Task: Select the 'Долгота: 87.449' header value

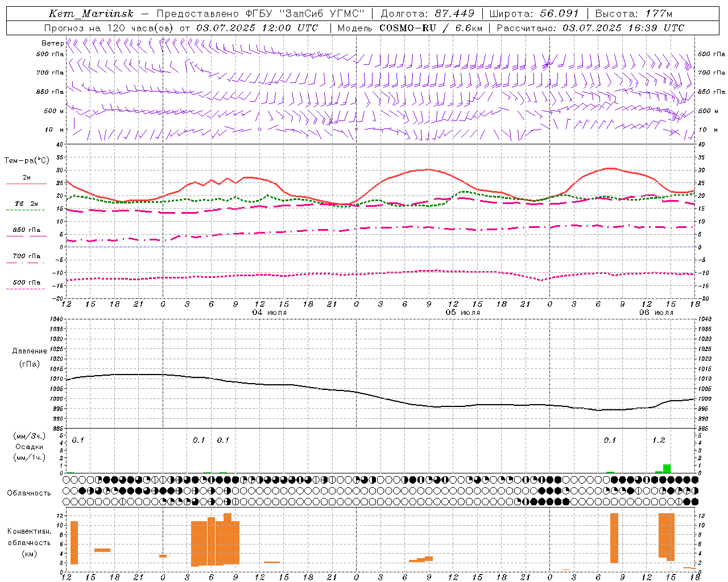Action: (427, 14)
